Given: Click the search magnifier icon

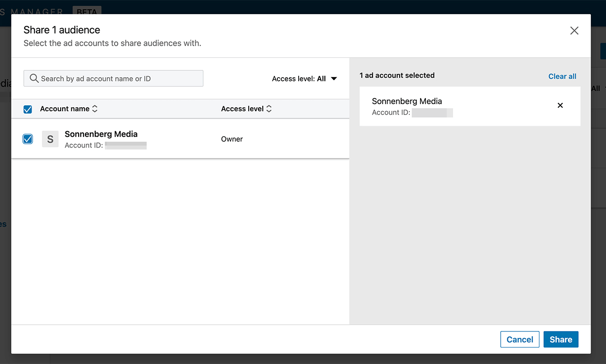Looking at the screenshot, I should pos(34,79).
